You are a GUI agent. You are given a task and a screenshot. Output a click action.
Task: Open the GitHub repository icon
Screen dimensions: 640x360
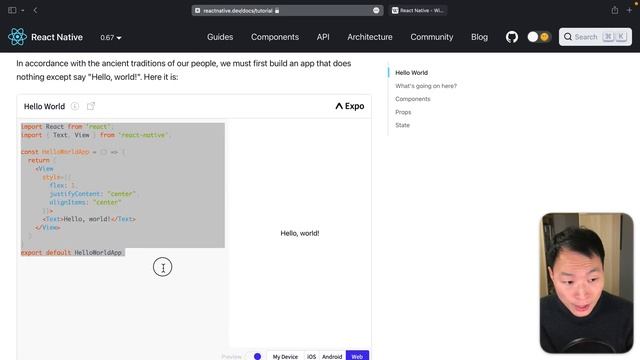coord(512,37)
